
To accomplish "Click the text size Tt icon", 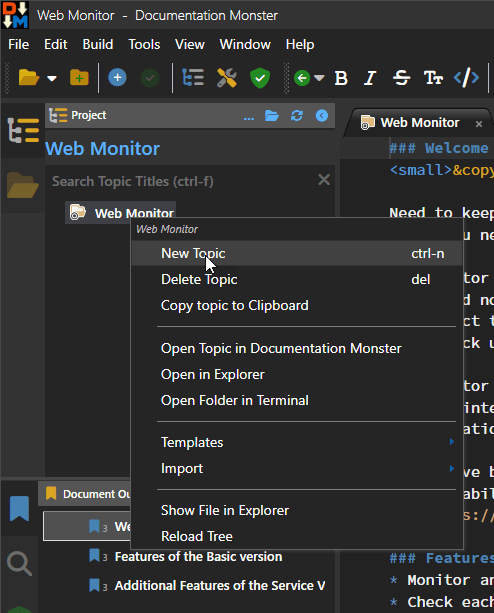I will coord(433,78).
